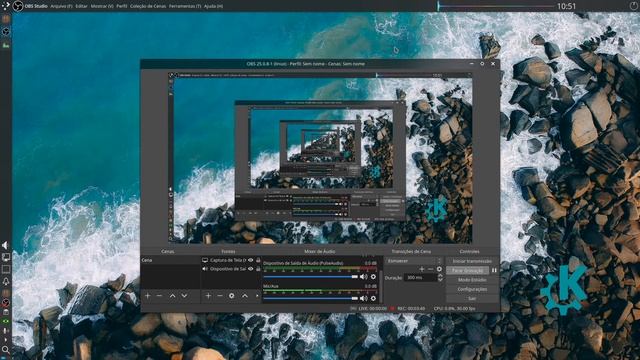640x360 pixels.
Task: Open Editar menu in top bar
Action: click(x=82, y=6)
